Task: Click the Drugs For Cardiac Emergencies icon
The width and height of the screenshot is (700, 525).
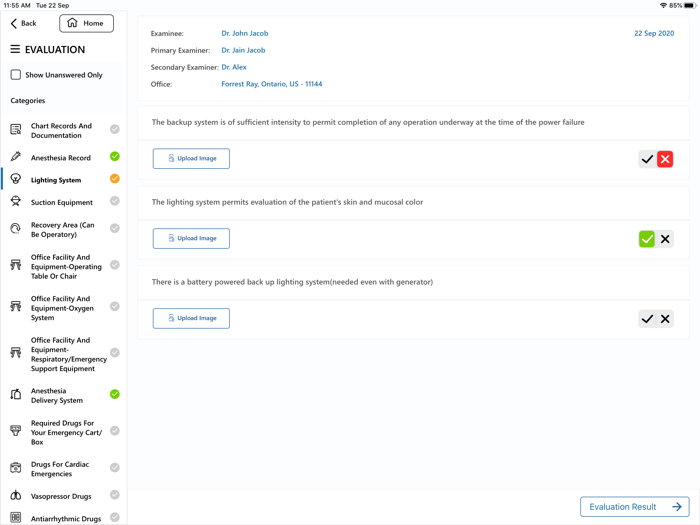Action: tap(16, 468)
